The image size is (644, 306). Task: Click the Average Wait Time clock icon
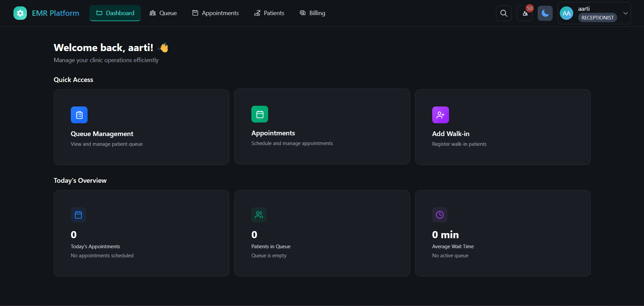[x=440, y=215]
